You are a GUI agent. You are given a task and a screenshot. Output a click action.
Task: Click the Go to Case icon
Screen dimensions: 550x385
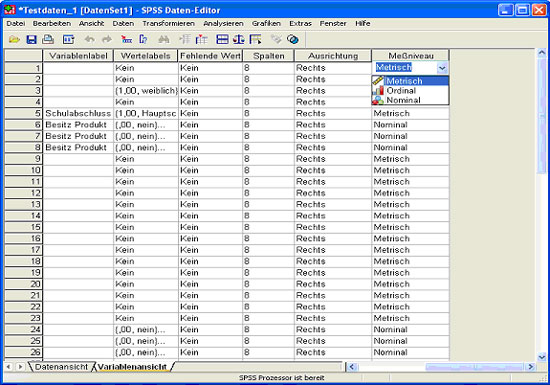click(126, 39)
